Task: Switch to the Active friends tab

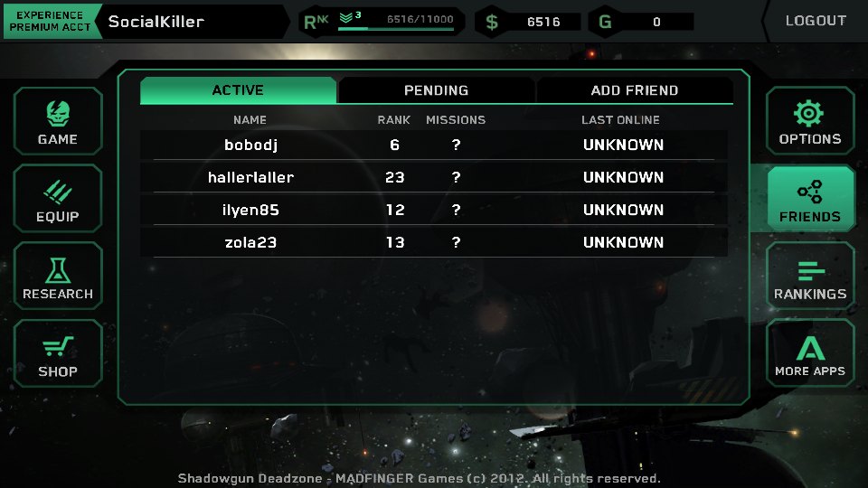Action: point(238,90)
